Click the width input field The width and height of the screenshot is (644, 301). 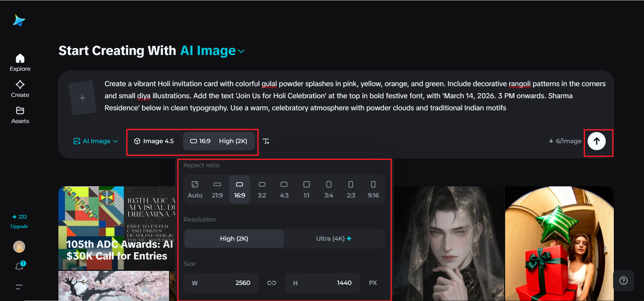pos(221,283)
